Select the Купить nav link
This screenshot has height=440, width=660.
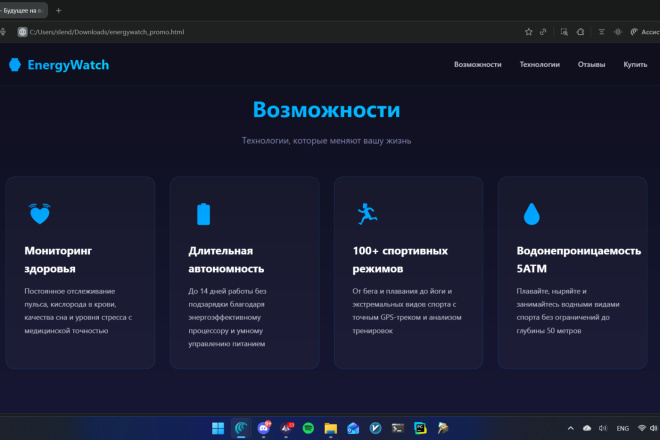coord(635,64)
